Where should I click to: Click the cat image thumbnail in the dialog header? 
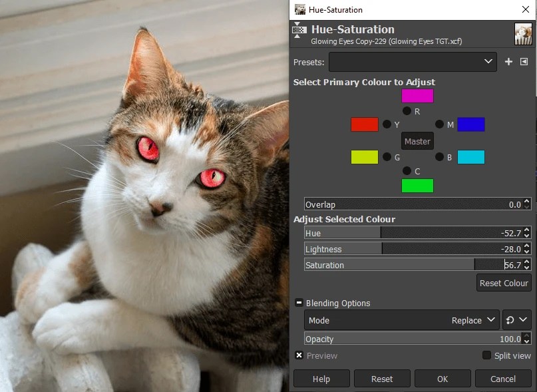(524, 33)
